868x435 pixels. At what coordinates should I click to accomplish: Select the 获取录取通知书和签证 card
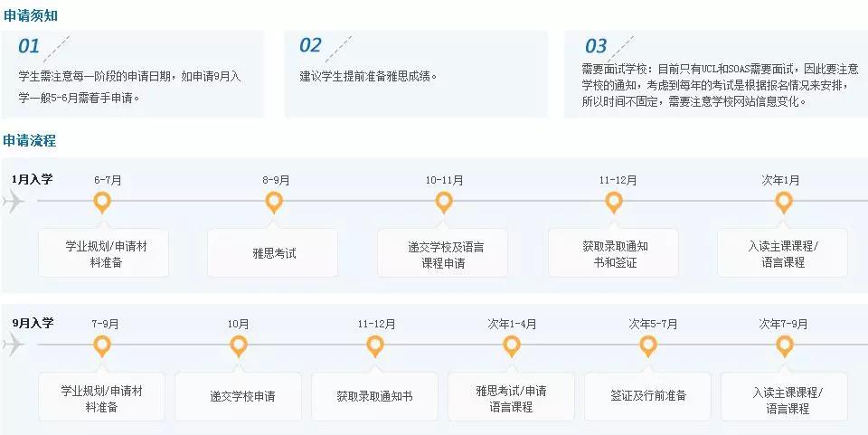click(x=613, y=253)
